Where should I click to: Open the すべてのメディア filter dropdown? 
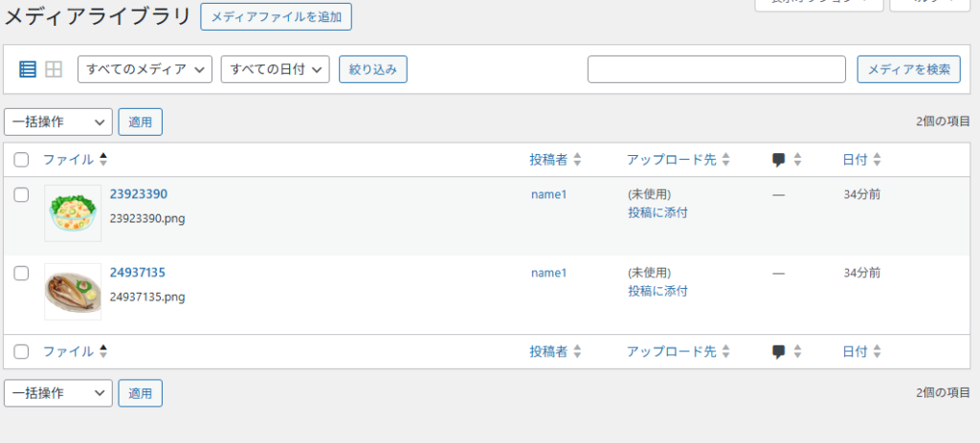[x=145, y=69]
